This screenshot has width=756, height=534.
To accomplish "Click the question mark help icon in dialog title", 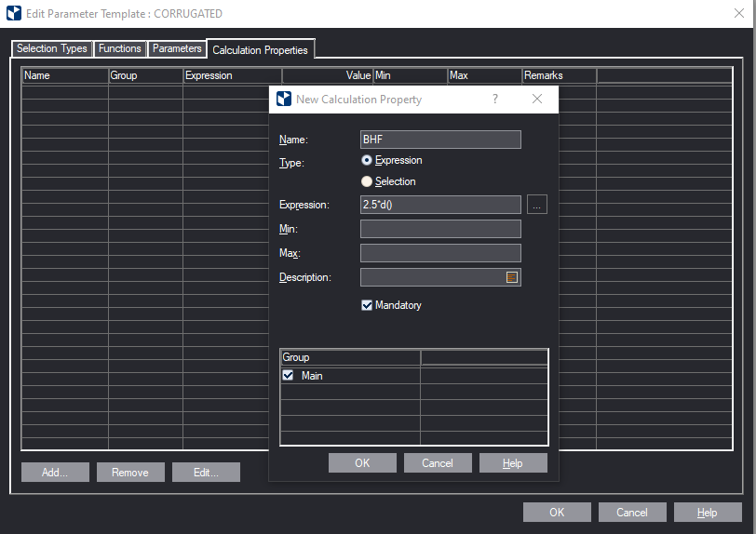I will pyautogui.click(x=494, y=100).
